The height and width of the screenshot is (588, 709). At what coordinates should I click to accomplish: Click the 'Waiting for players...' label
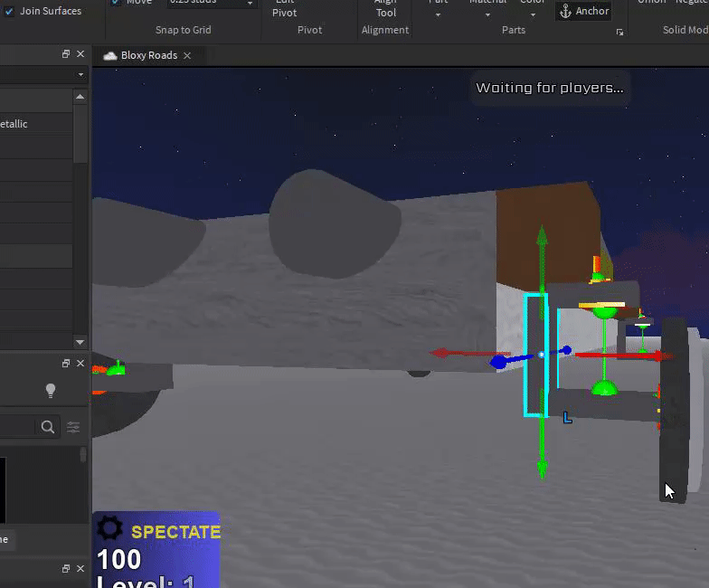550,88
